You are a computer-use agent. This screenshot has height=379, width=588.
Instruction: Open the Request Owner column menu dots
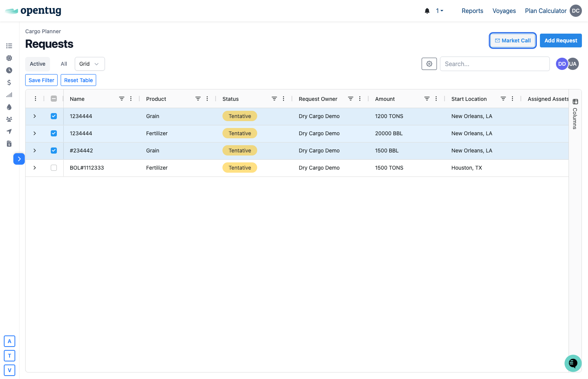point(360,99)
